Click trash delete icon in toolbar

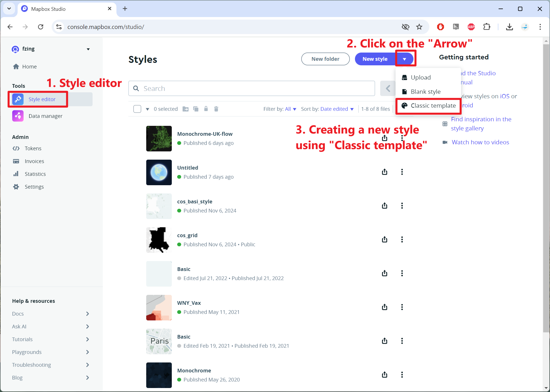[x=216, y=109]
